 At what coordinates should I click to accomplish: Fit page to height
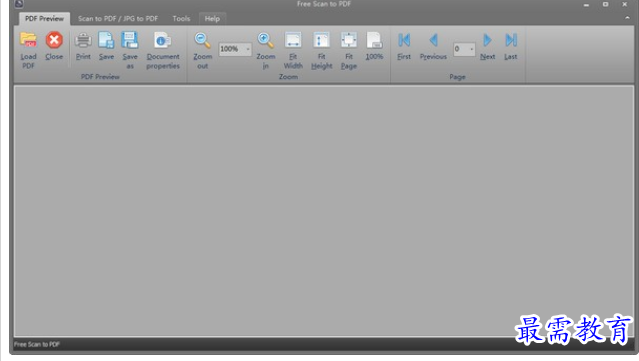322,50
